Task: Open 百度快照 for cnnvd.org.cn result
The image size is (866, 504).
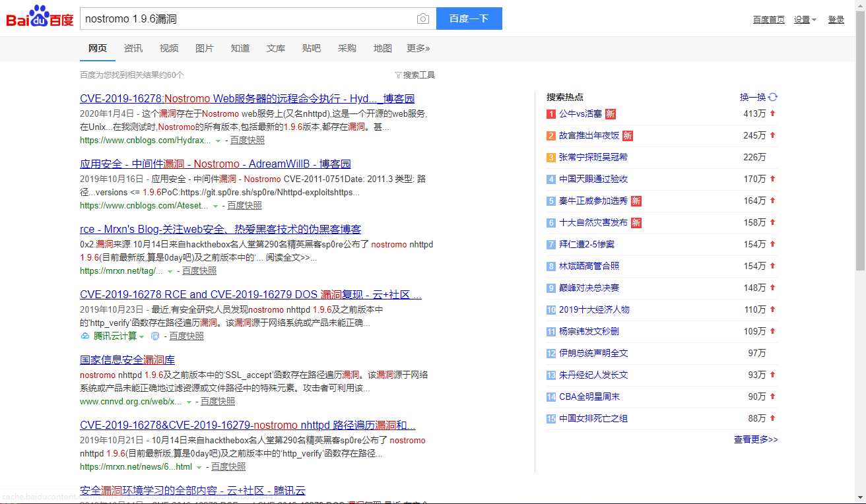Action: pyautogui.click(x=218, y=402)
